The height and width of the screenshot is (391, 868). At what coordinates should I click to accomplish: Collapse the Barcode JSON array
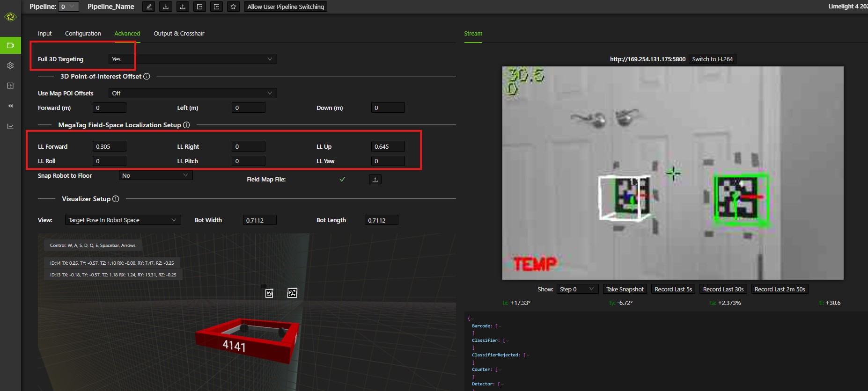coord(500,326)
